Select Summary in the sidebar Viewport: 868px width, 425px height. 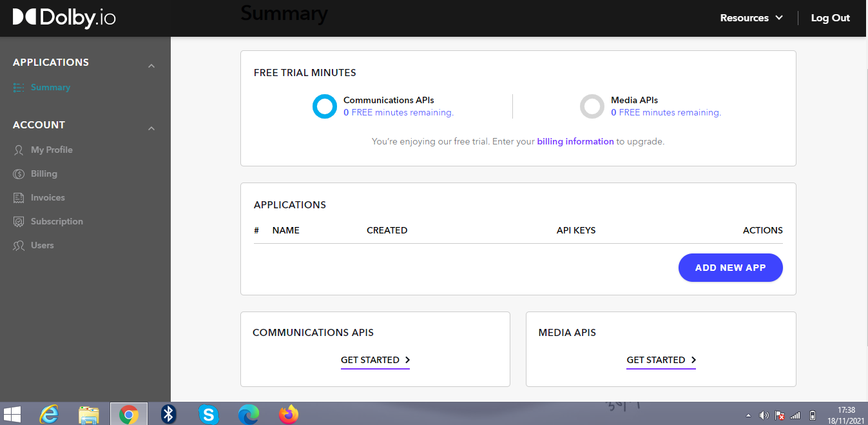50,87
